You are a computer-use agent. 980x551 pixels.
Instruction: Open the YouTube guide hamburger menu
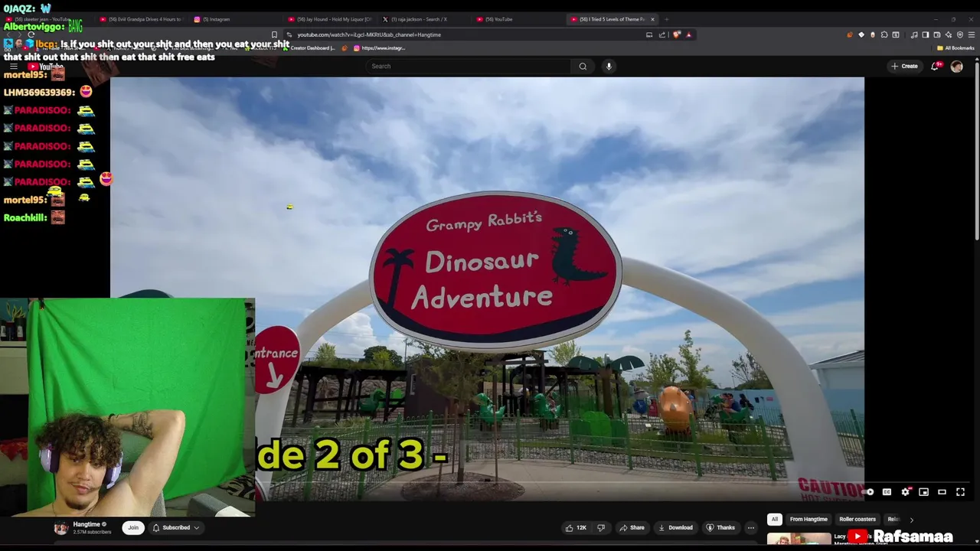pos(13,67)
